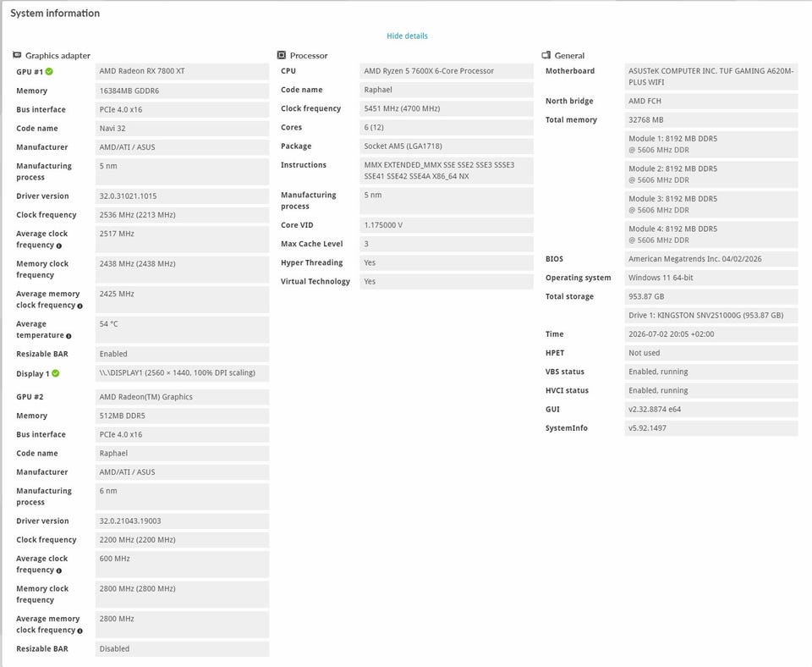Screen dimensions: 812x667
Task: Click the 2800 MHz (2800 MHz) memory clock value
Action: (183, 594)
